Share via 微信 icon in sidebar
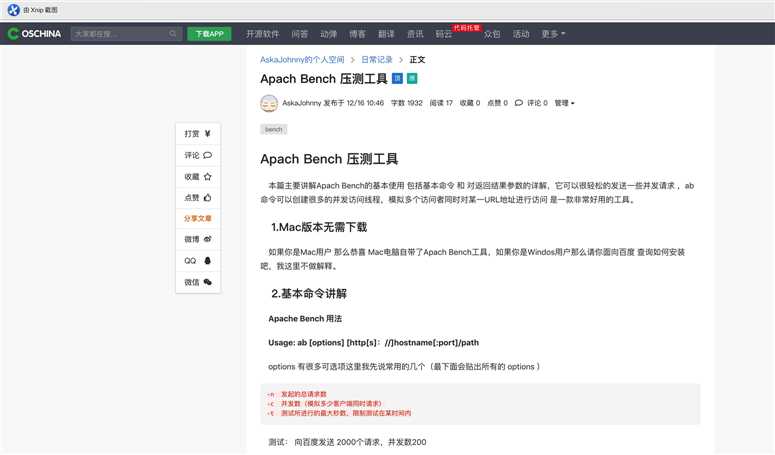Screen dimensions: 775x455 [208, 282]
